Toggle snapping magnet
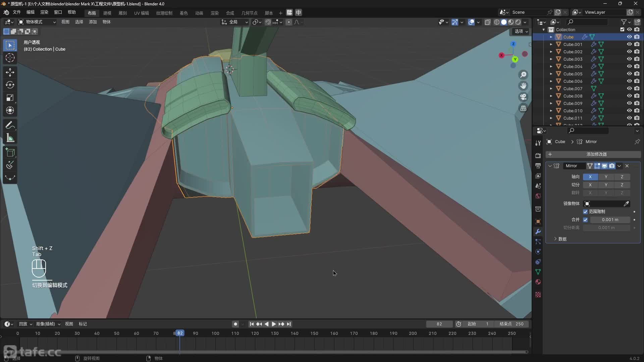 click(268, 22)
